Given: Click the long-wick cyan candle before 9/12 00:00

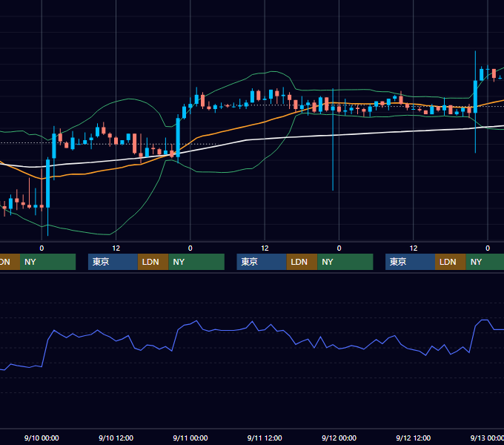Looking at the screenshot, I should [x=333, y=138].
